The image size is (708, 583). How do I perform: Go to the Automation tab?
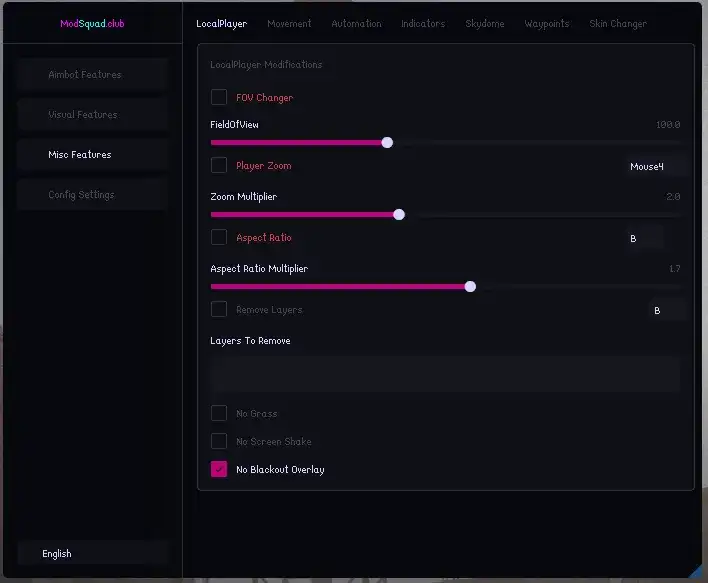tap(356, 23)
